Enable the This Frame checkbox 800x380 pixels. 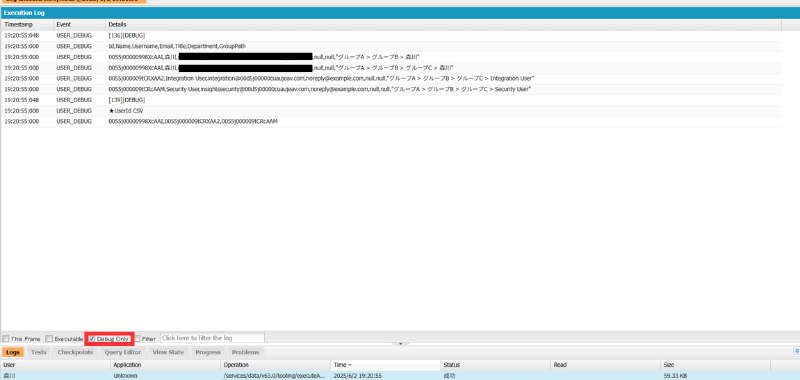coord(6,339)
